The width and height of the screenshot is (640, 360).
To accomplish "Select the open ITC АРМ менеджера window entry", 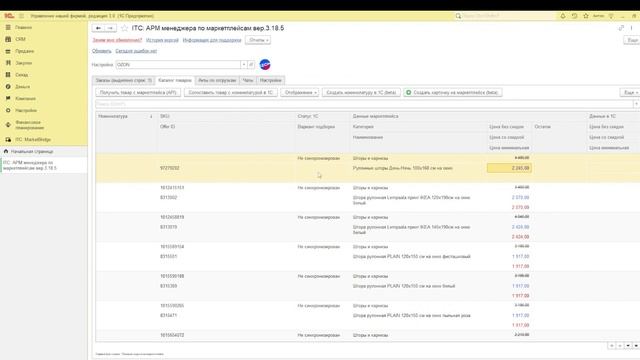I will pyautogui.click(x=43, y=165).
